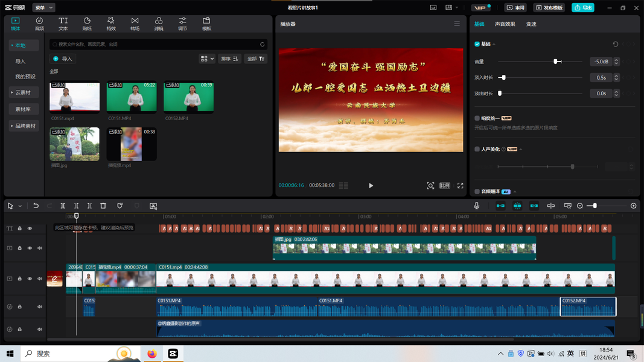Viewport: 644px width, 362px height.
Task: Click the 导出 export button
Action: 583,7
